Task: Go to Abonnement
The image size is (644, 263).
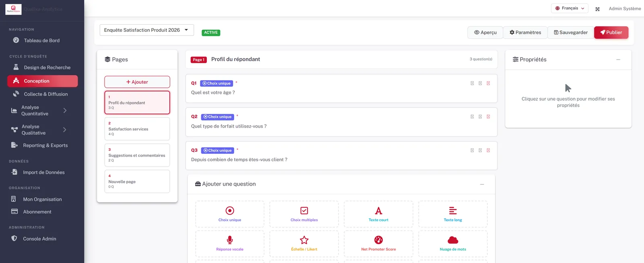Action: coord(42,212)
